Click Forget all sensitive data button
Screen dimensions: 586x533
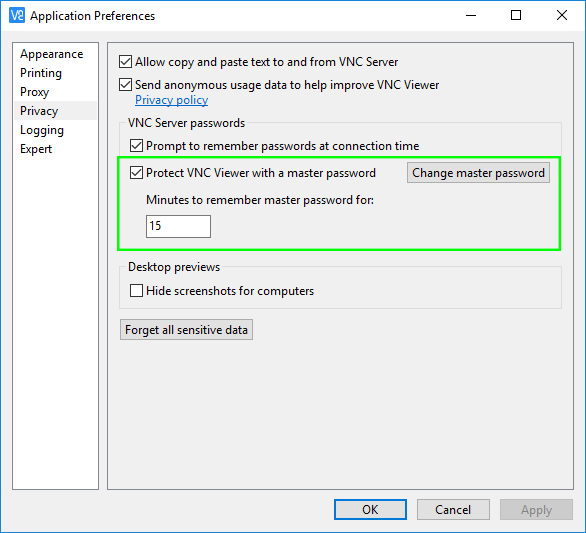click(186, 330)
